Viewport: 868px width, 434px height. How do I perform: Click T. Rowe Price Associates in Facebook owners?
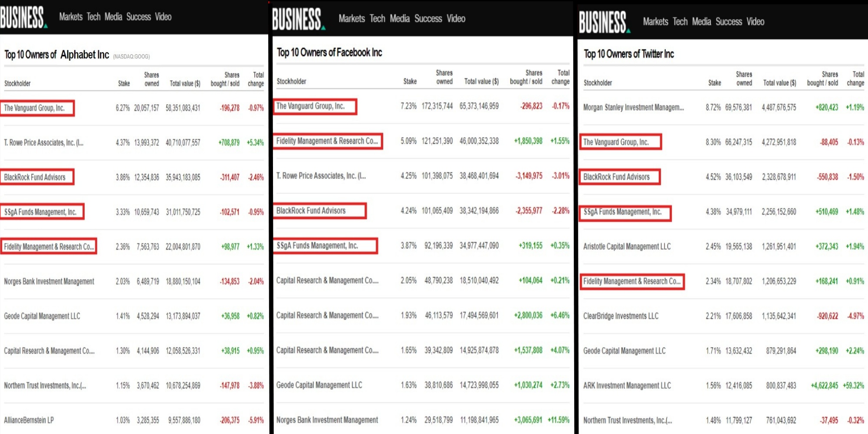(321, 176)
